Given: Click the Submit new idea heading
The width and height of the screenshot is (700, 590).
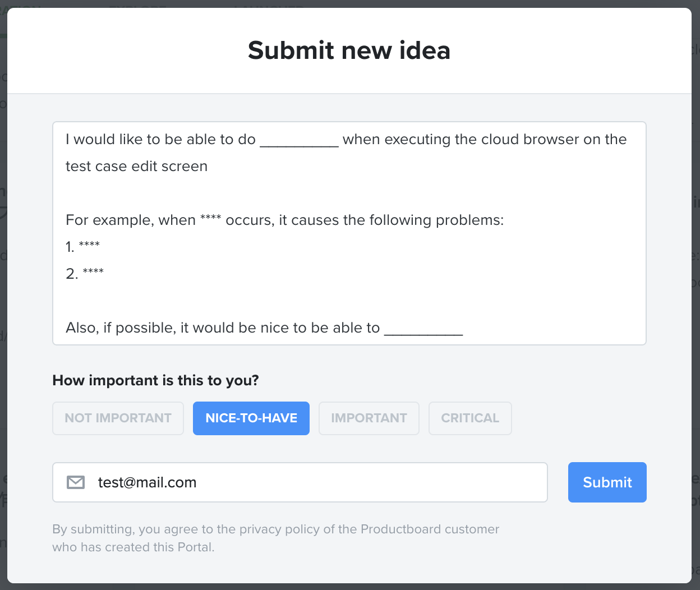Looking at the screenshot, I should [349, 50].
